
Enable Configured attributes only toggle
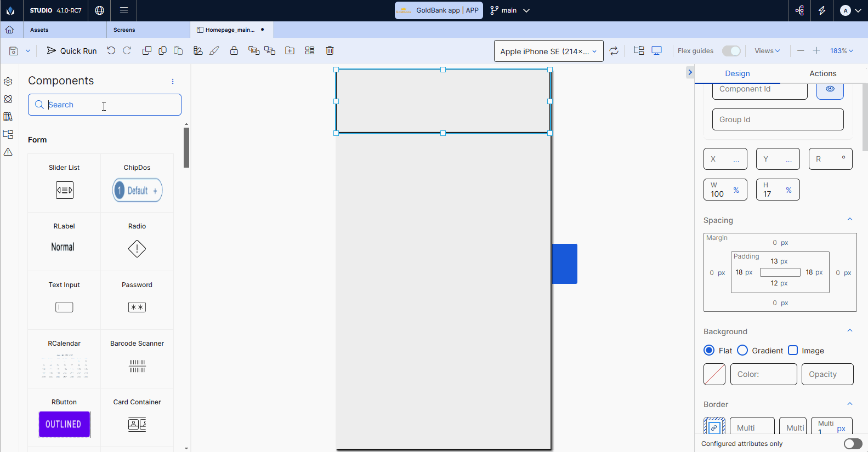[853, 444]
